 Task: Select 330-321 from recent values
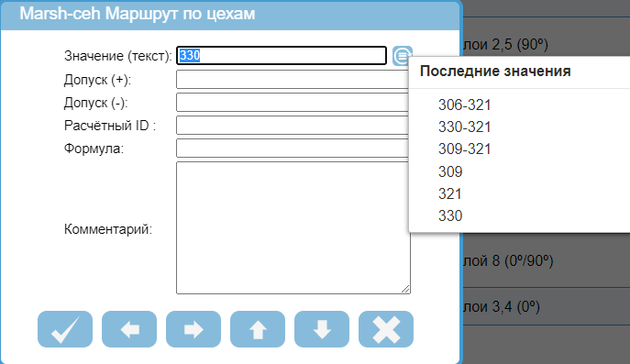pyautogui.click(x=464, y=127)
